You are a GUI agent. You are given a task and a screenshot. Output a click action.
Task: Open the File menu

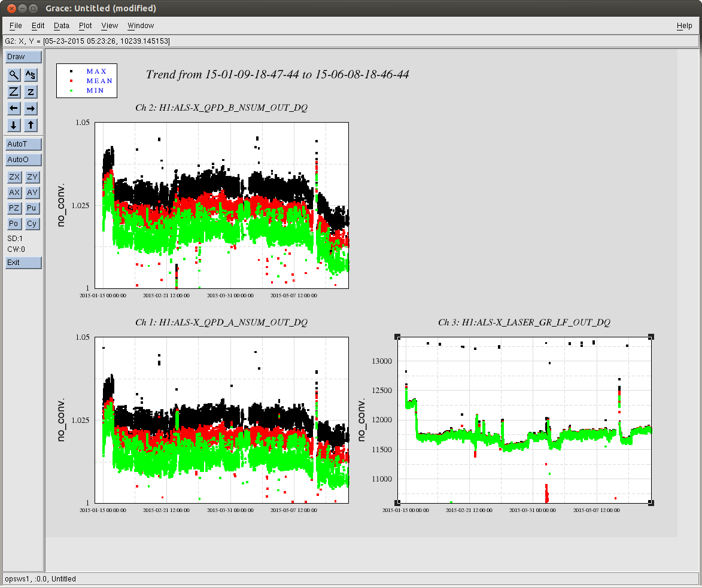(16, 26)
